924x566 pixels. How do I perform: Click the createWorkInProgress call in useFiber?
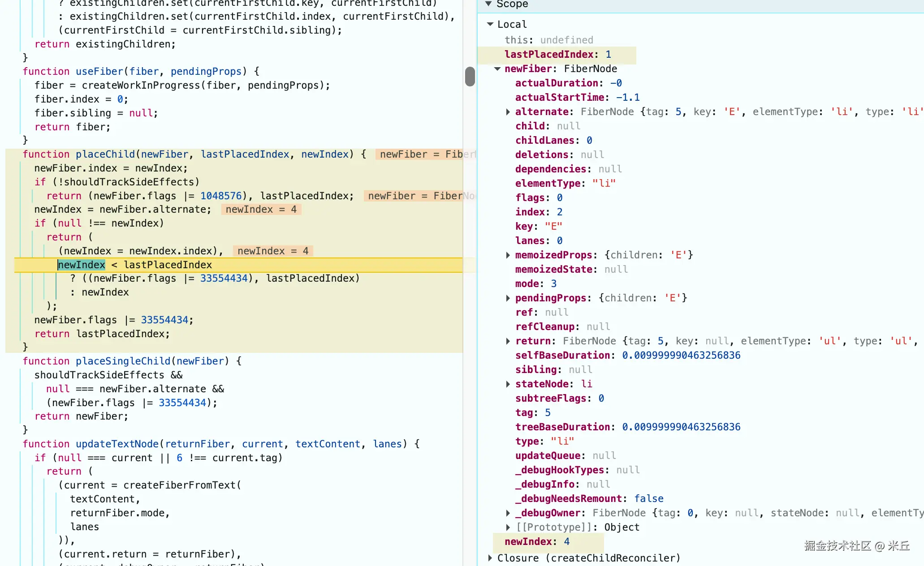coord(141,86)
